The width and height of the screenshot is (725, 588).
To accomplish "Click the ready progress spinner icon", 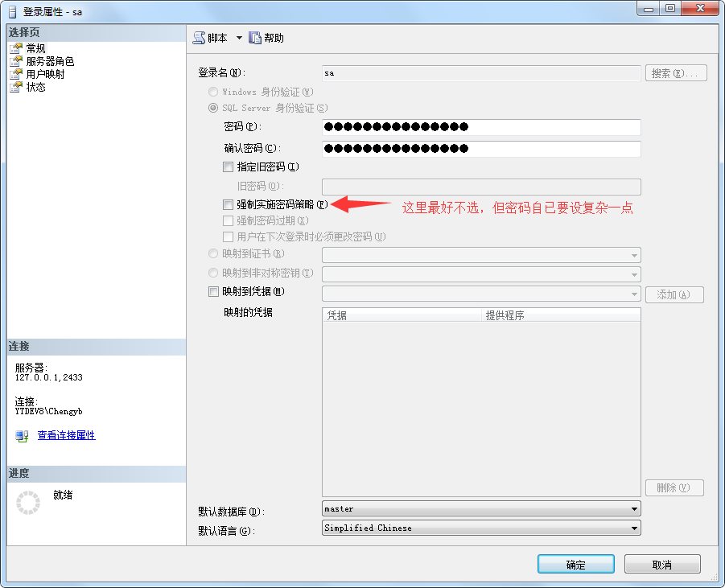I will pyautogui.click(x=28, y=503).
